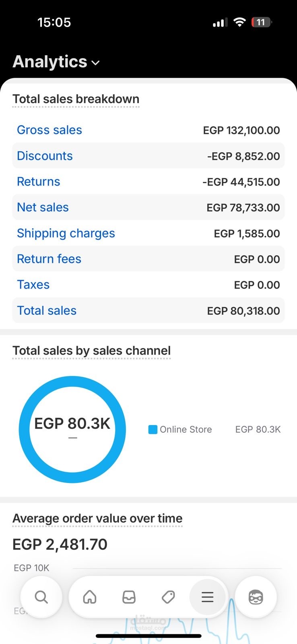The height and width of the screenshot is (644, 297).
Task: Tap the battery indicator in status bar
Action: click(261, 22)
